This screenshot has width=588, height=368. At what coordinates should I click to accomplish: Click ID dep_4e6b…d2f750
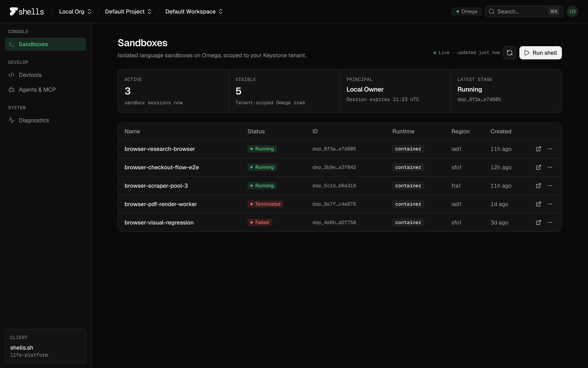(334, 222)
